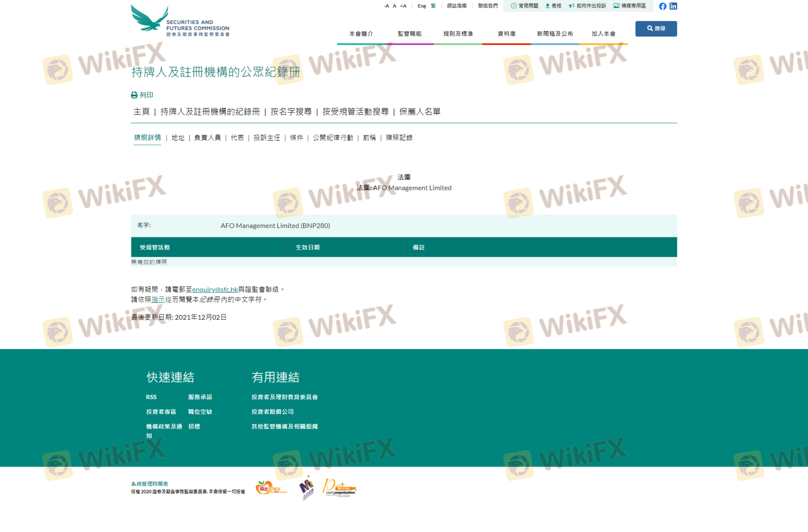Click the printer icon beside 列印
This screenshot has height=532, width=808.
point(134,95)
